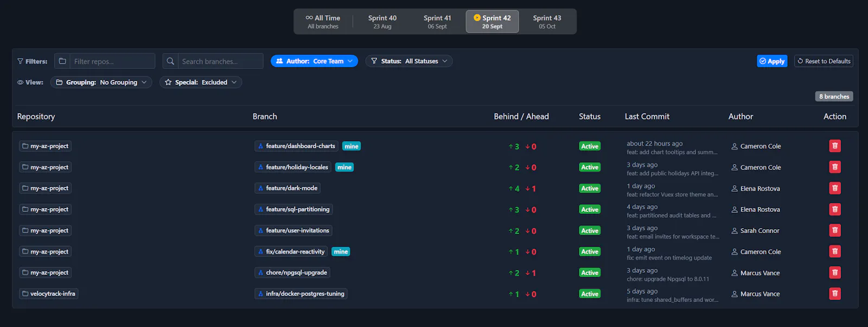Click 'about 22 hours ago' commit time

(x=655, y=143)
